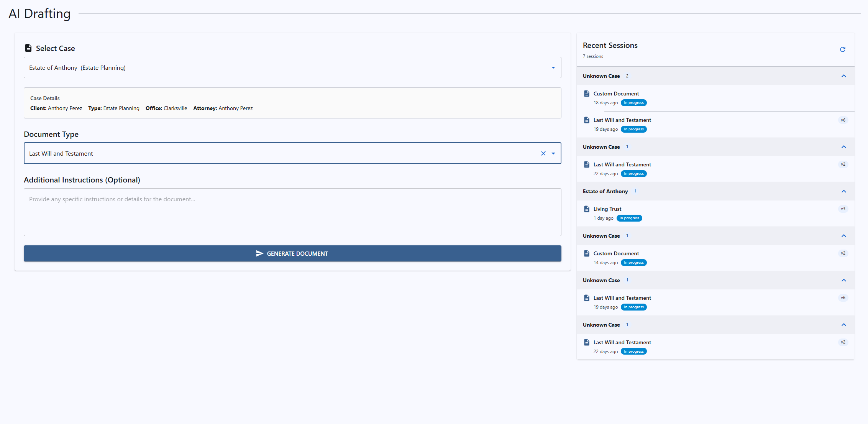Screen dimensions: 868x424
Task: Open the Living Trust session from 1 day ago
Action: (607, 209)
